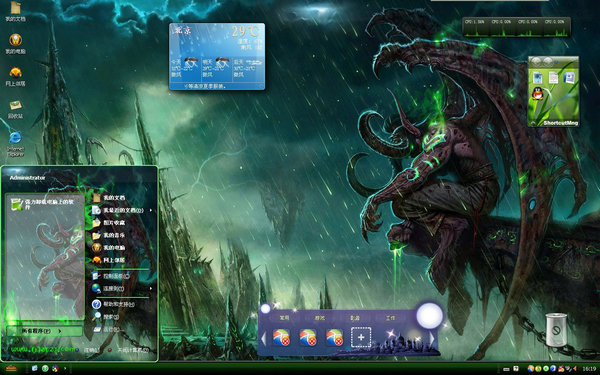This screenshot has height=375, width=600.
Task: Expand All Programs in Start menu
Action: click(x=45, y=331)
